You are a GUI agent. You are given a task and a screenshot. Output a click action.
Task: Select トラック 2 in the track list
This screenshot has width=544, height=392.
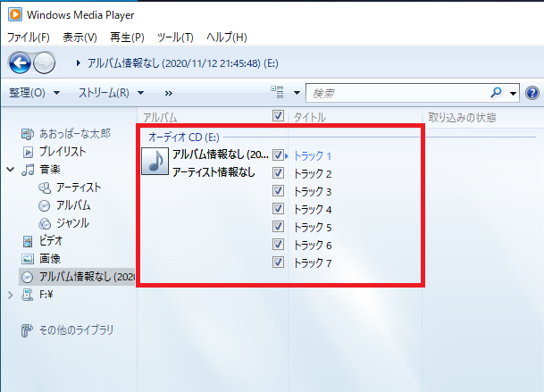pyautogui.click(x=313, y=173)
